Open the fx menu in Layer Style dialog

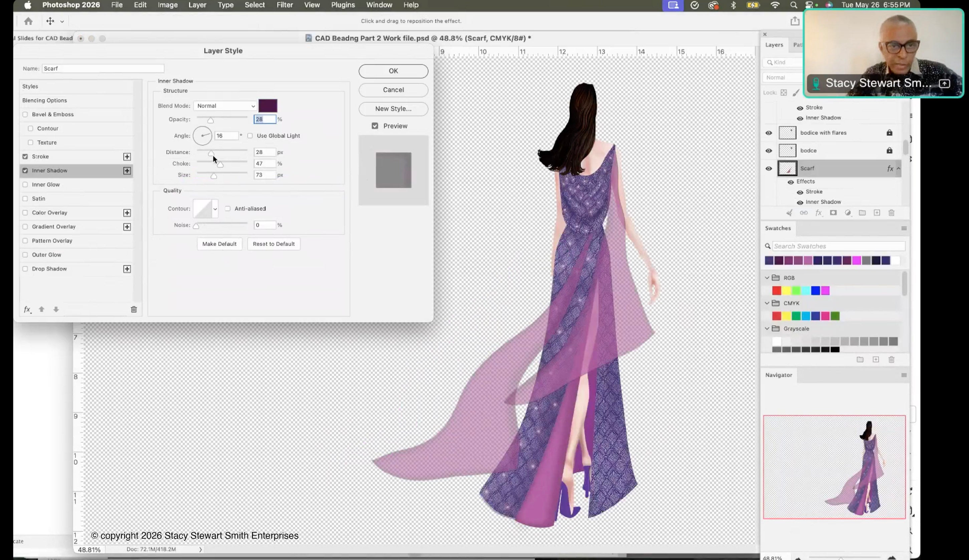[27, 309]
